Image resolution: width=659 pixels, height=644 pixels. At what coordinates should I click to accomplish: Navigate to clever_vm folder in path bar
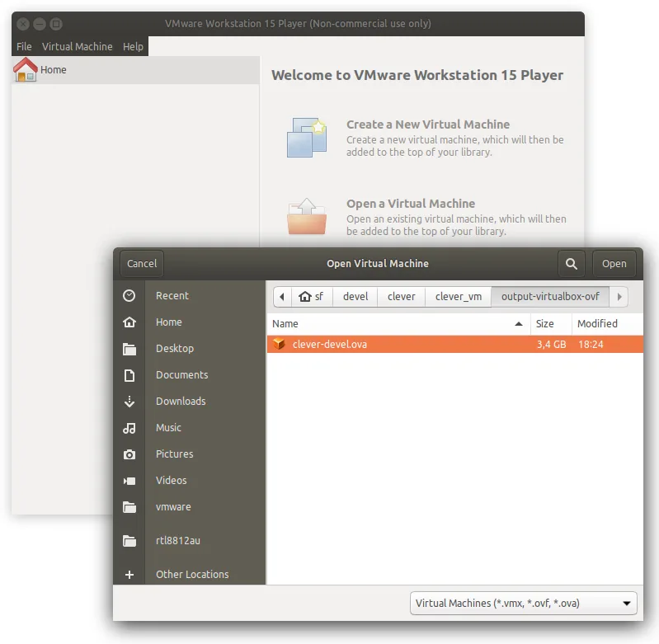tap(458, 297)
